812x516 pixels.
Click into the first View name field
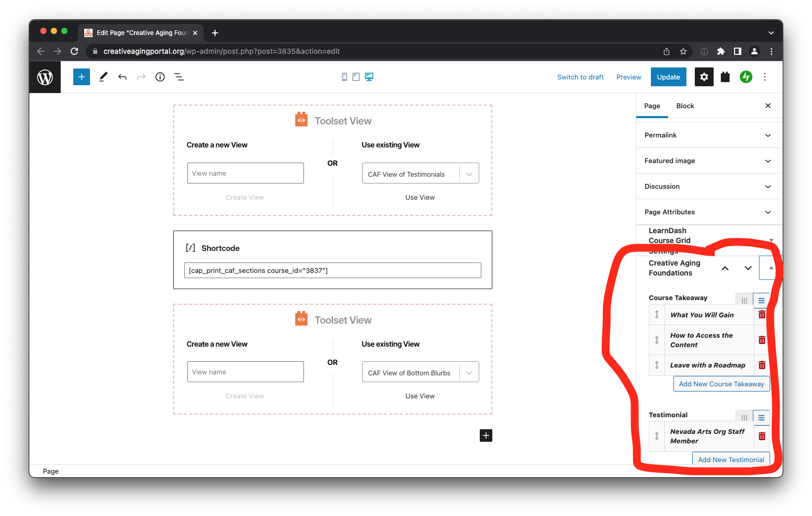245,173
